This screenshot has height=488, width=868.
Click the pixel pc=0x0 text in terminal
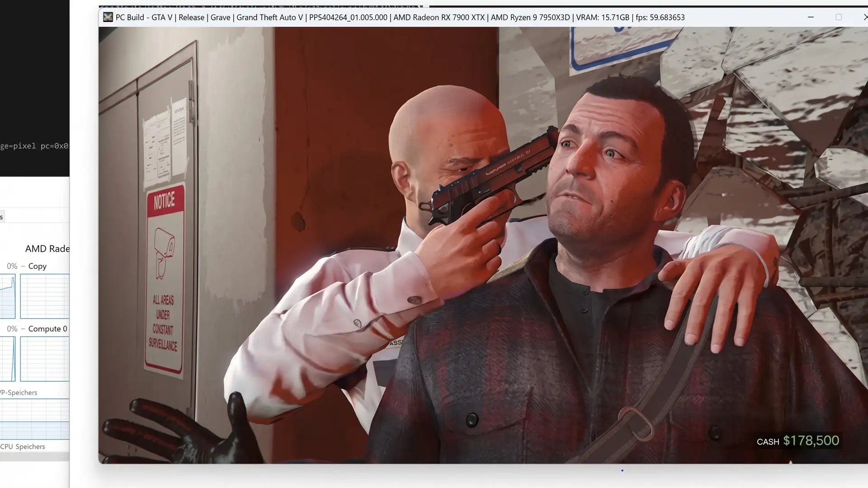[x=34, y=146]
